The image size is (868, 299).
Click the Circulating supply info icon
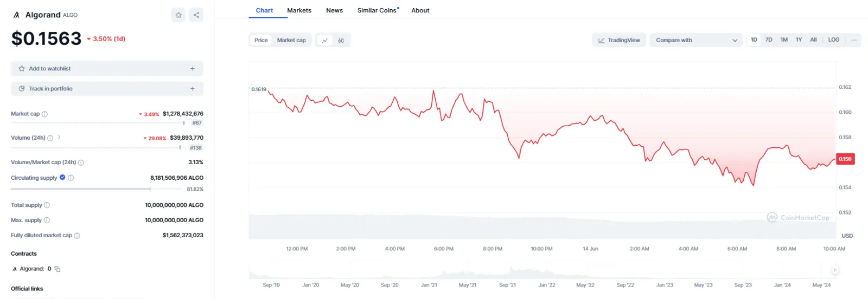pyautogui.click(x=71, y=178)
